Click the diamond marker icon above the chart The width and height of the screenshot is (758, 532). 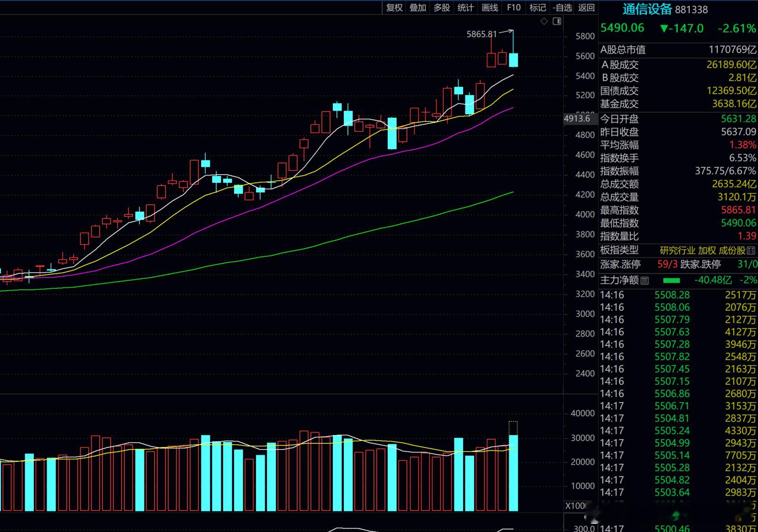[544, 21]
